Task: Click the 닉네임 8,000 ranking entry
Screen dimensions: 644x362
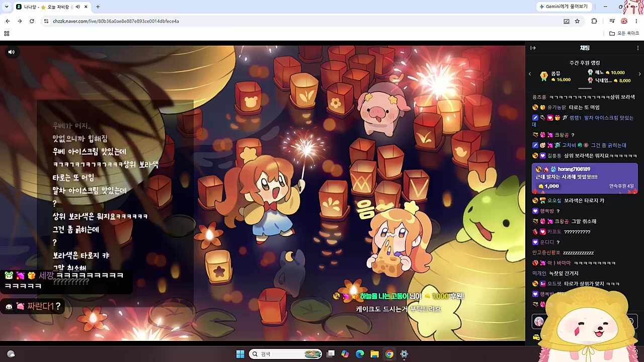Action: [609, 80]
